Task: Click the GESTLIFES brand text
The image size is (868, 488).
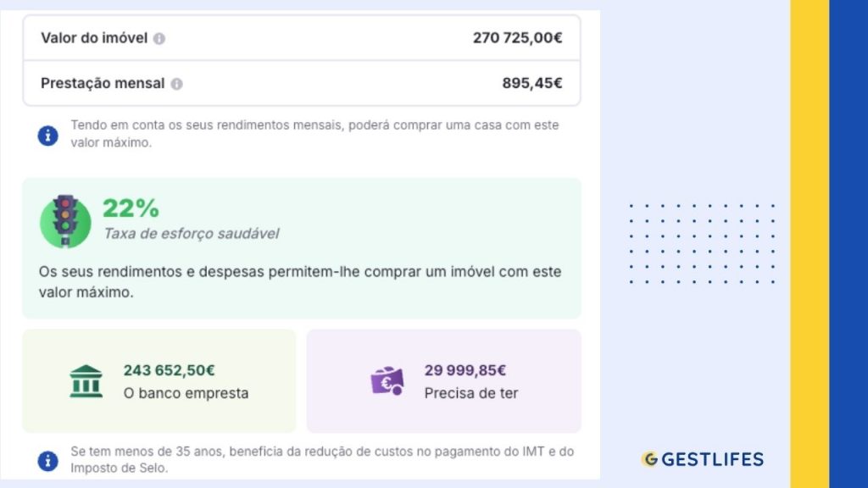Action: (712, 459)
